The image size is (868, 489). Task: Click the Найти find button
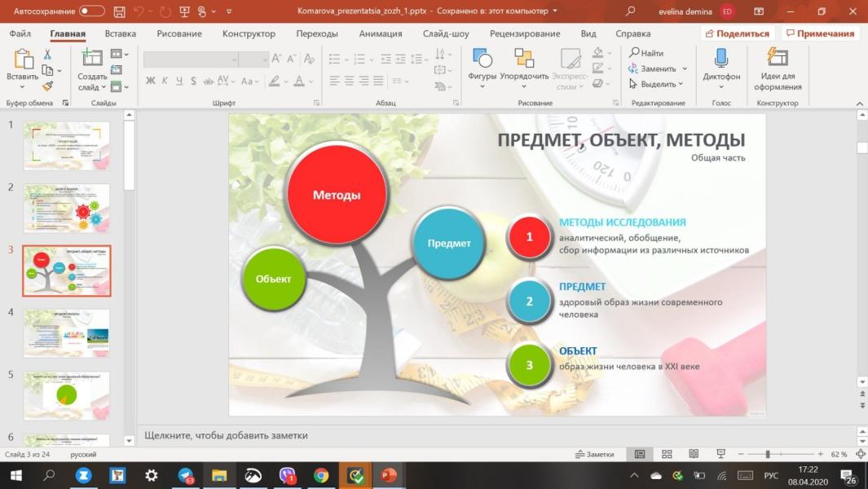click(646, 53)
